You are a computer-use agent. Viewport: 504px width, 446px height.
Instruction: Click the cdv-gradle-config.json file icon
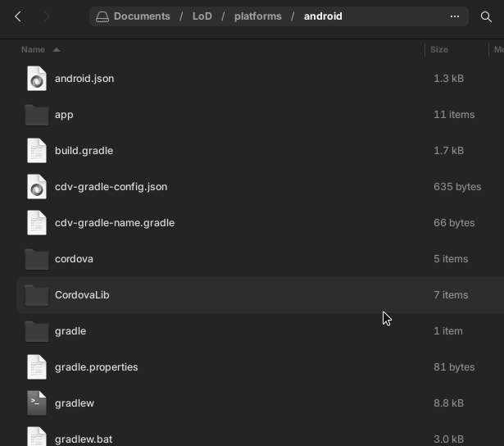point(37,187)
